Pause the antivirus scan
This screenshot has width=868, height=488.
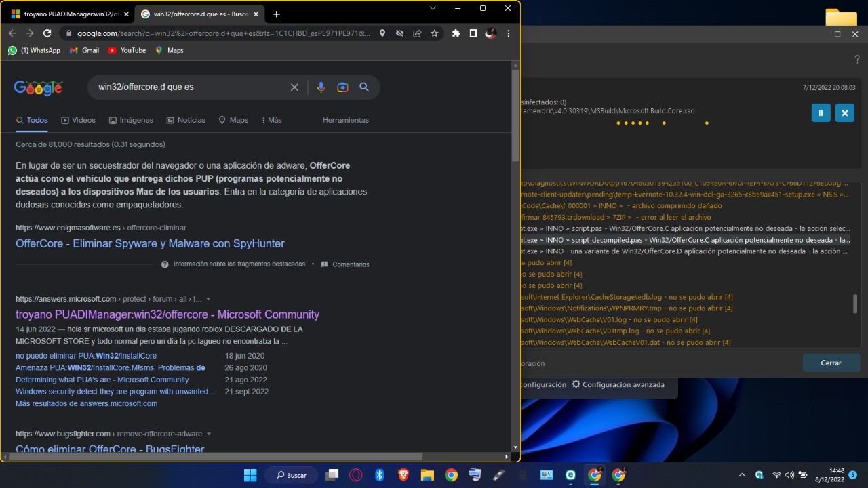[821, 113]
